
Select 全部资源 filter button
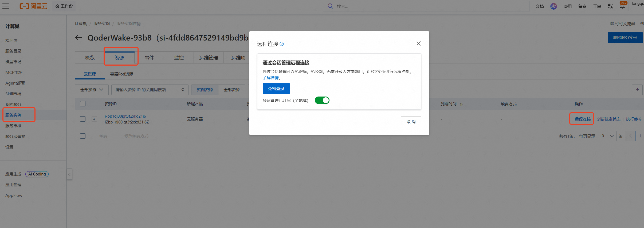[x=232, y=90]
